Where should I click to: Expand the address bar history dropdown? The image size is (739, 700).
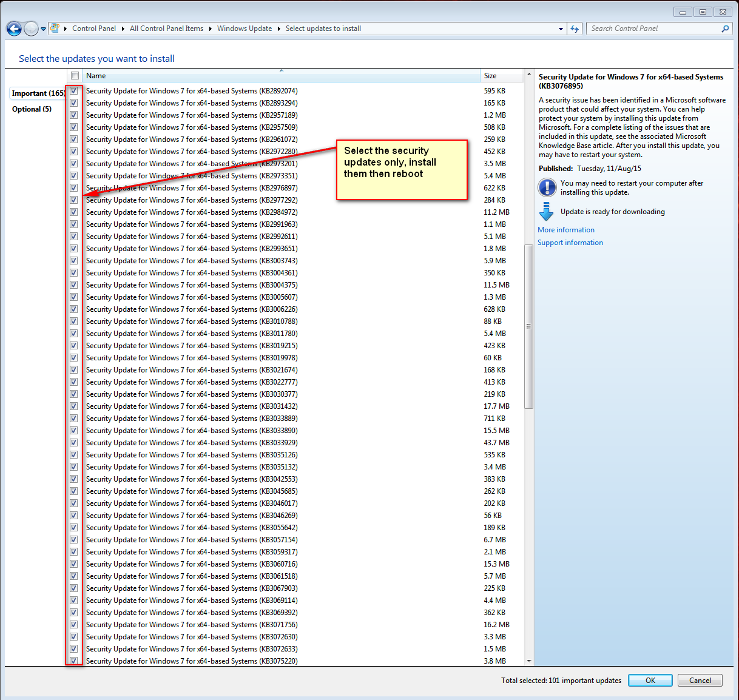[561, 29]
